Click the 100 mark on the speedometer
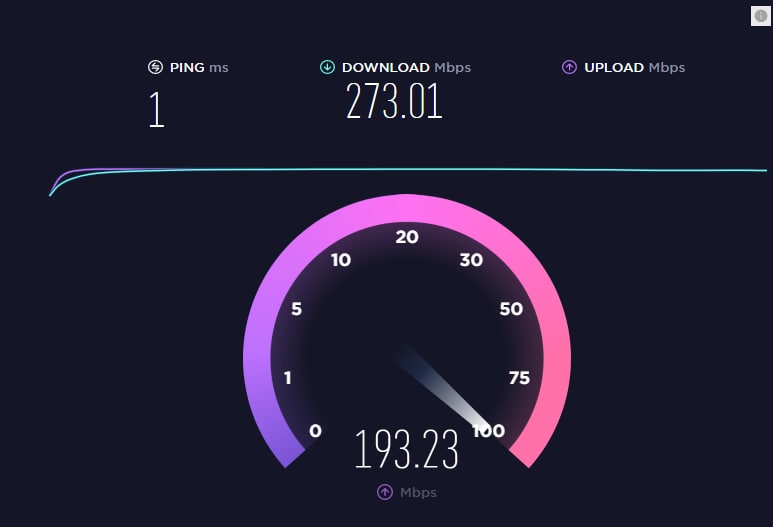Screen dimensions: 773x527 pos(489,431)
